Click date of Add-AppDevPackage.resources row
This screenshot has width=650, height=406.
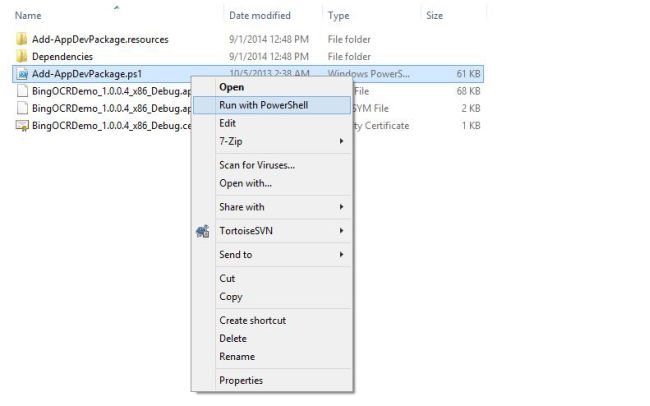pos(269,39)
